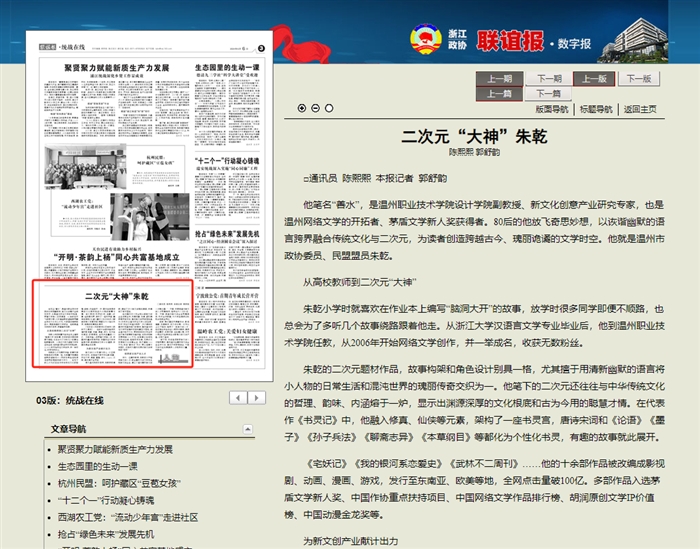Click the zoom-out font size icon
700x549 pixels.
[316, 108]
